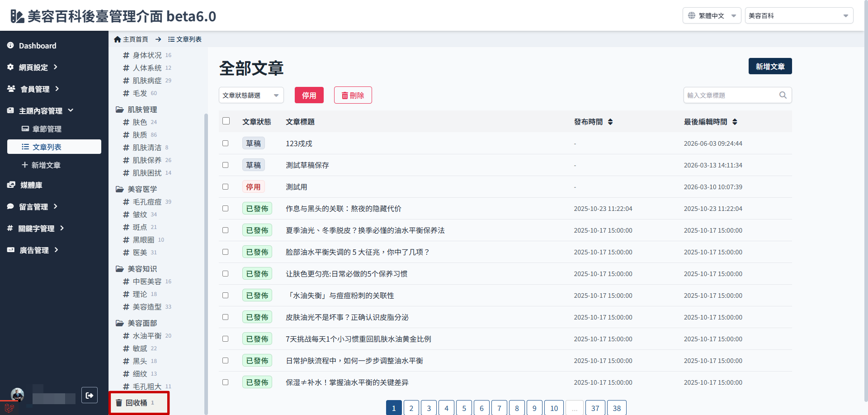Click the red 停用 button
The height and width of the screenshot is (415, 868).
309,95
